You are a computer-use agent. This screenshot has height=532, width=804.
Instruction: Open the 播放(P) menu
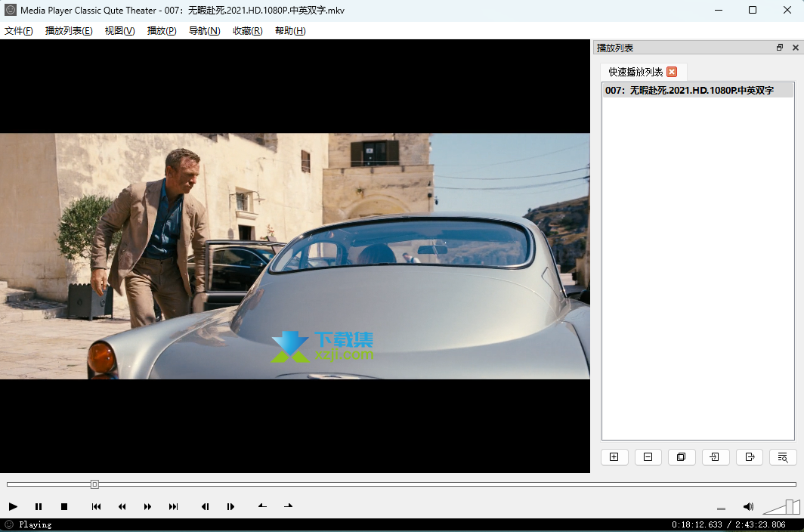coord(162,31)
